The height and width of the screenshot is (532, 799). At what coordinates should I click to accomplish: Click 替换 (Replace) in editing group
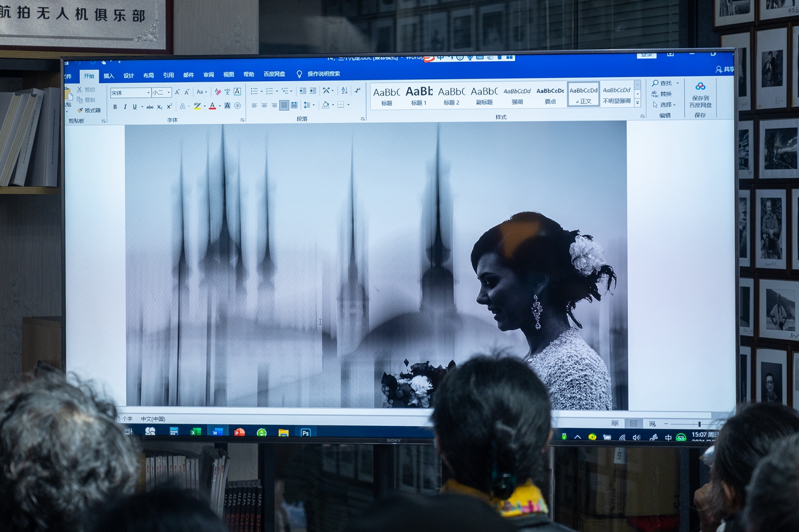[x=662, y=94]
